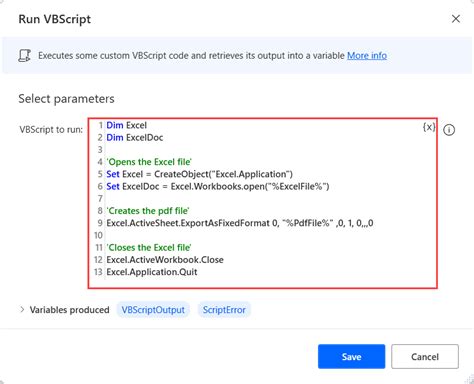Save the VBScript action
The image size is (474, 384).
(351, 356)
